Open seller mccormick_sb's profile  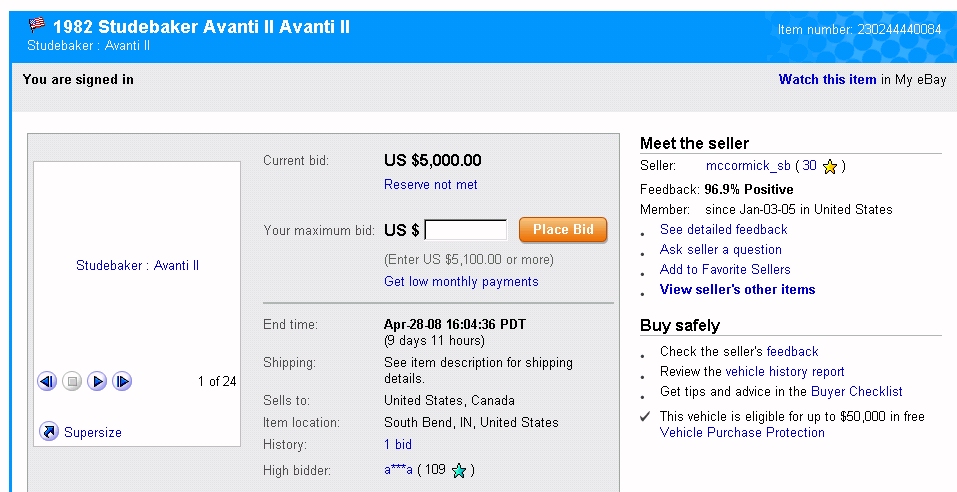pos(748,166)
